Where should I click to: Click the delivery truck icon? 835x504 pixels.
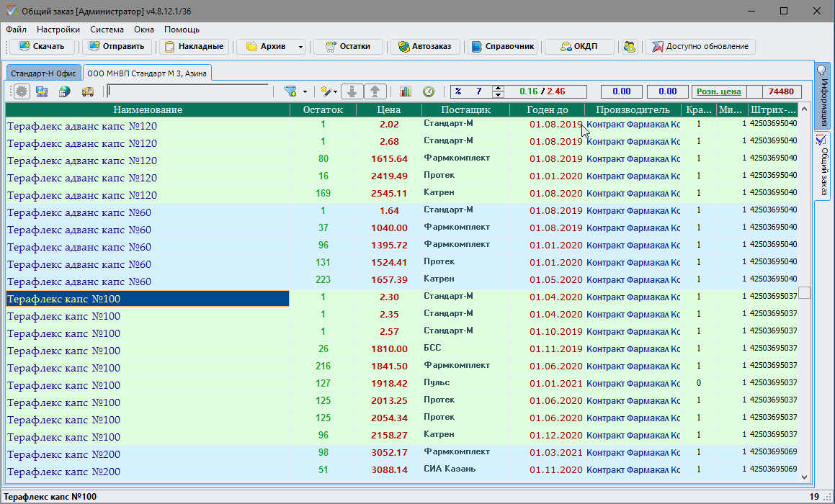pyautogui.click(x=88, y=91)
